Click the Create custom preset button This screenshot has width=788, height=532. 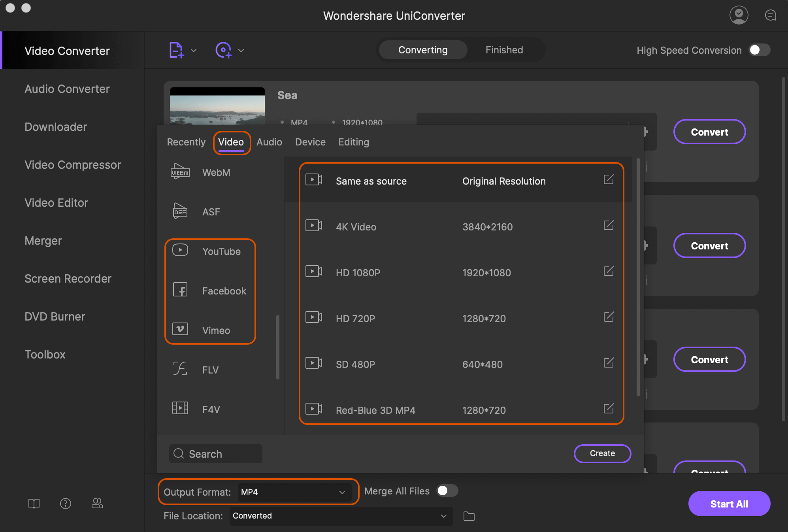pyautogui.click(x=602, y=454)
